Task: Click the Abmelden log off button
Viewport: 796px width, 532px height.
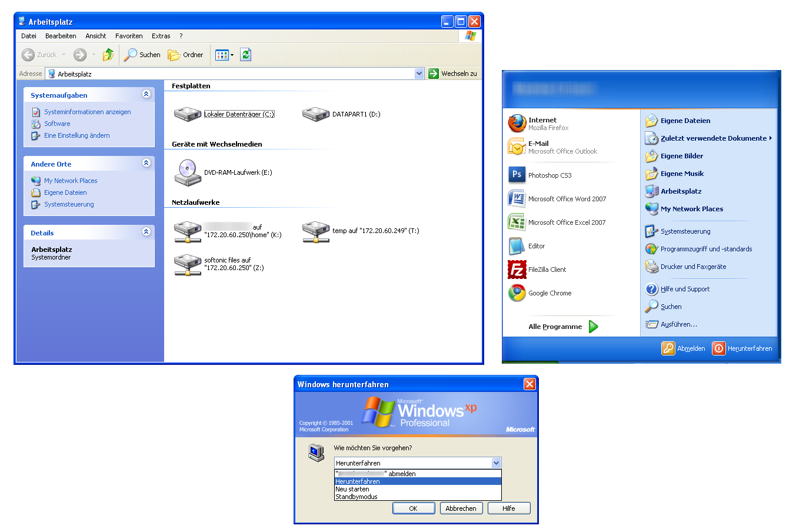Action: click(x=683, y=348)
